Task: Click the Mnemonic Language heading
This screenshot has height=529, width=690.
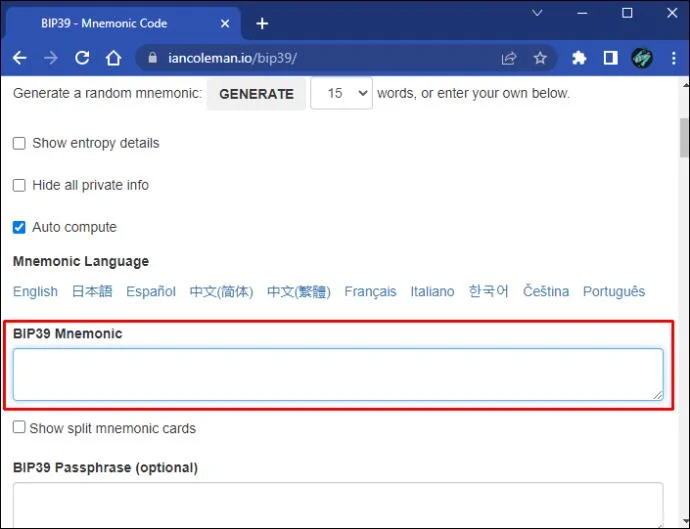Action: click(x=81, y=261)
